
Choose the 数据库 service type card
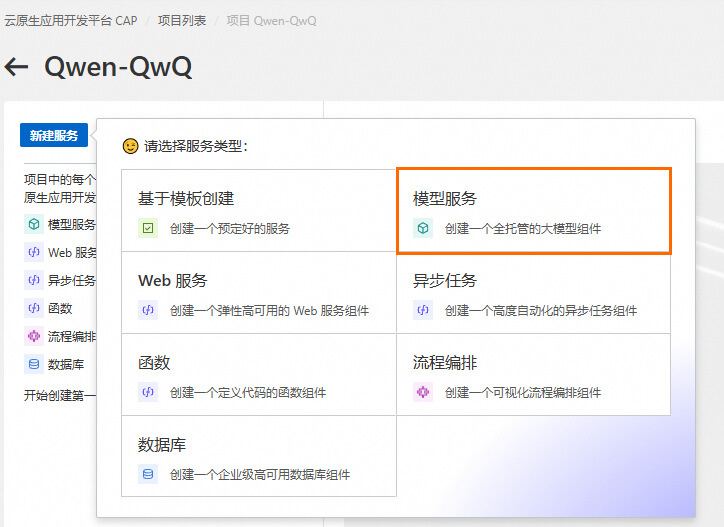pos(259,456)
